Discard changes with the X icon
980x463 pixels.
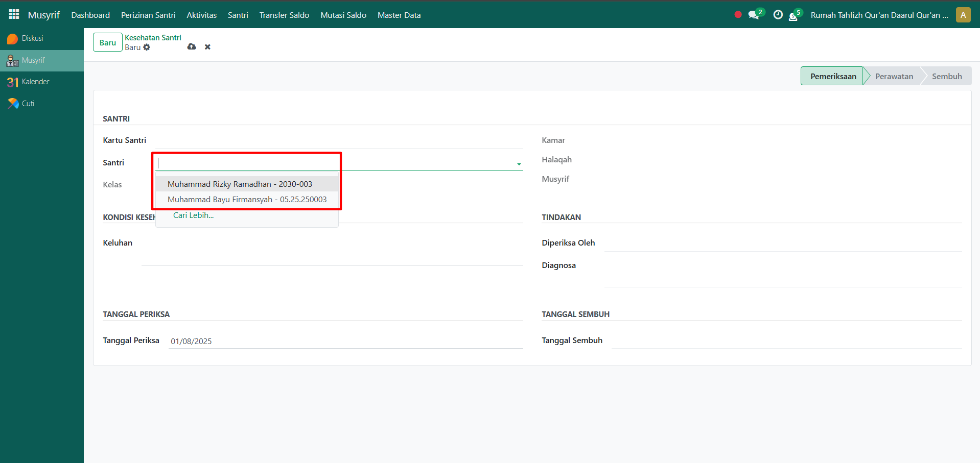click(207, 47)
